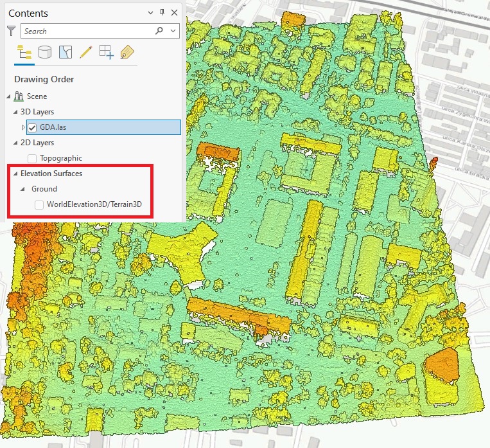
Task: Select List By Drawing Order icon
Action: (x=24, y=53)
